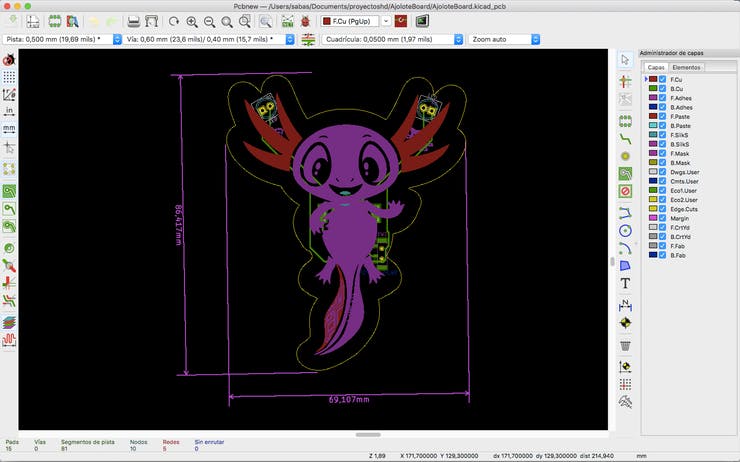This screenshot has height=462, width=740.
Task: Click horizontal scrollbar handle below canvas
Action: [368, 435]
